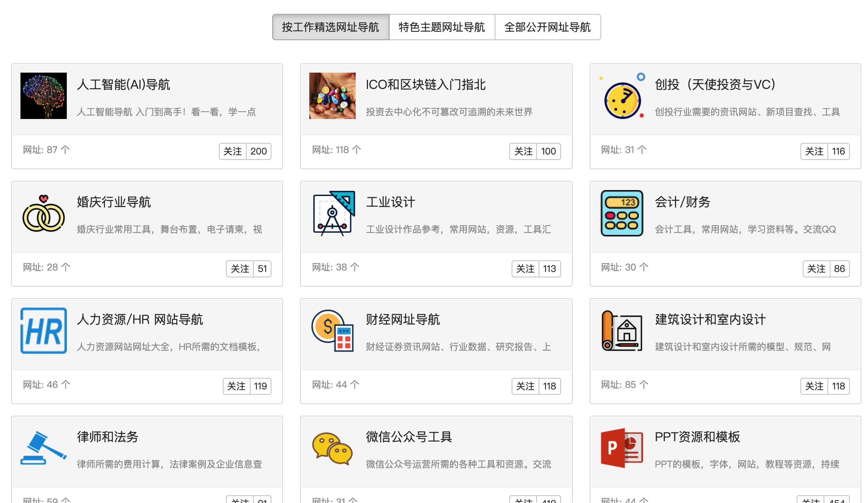Click the lawyer gavel icon

[44, 448]
